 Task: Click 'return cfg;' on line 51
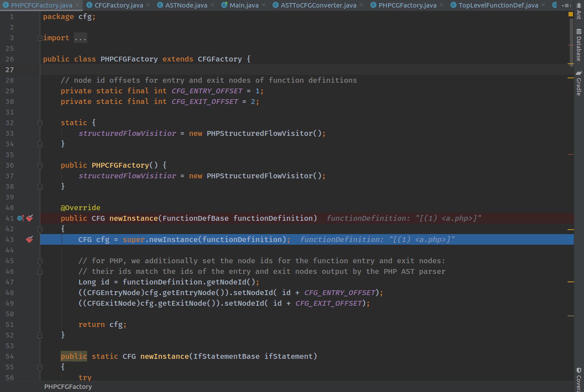pos(102,325)
